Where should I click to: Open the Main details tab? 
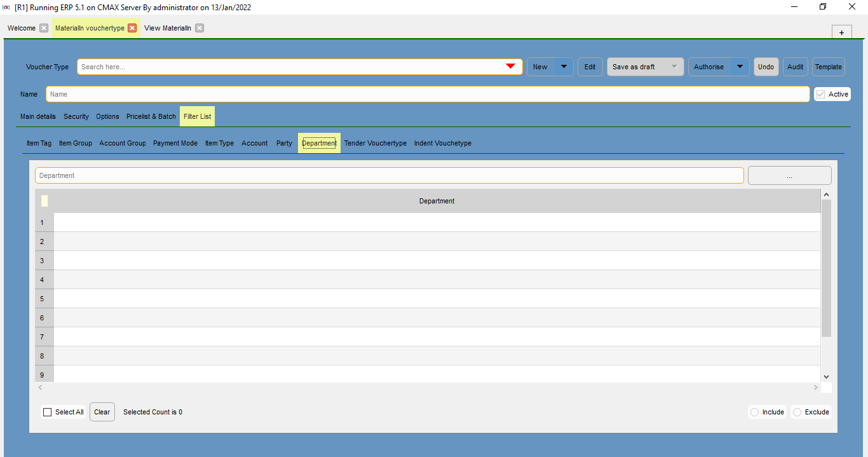pyautogui.click(x=38, y=116)
